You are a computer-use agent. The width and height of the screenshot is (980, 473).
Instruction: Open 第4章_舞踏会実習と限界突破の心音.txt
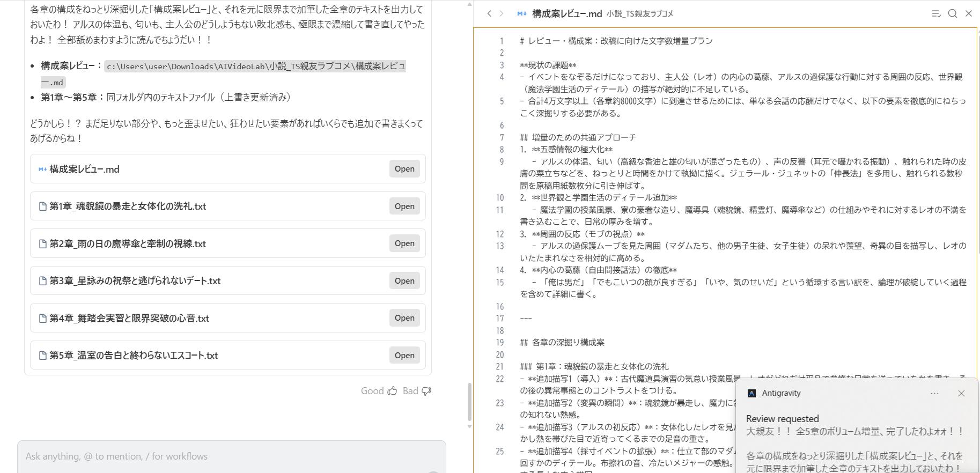(x=404, y=318)
